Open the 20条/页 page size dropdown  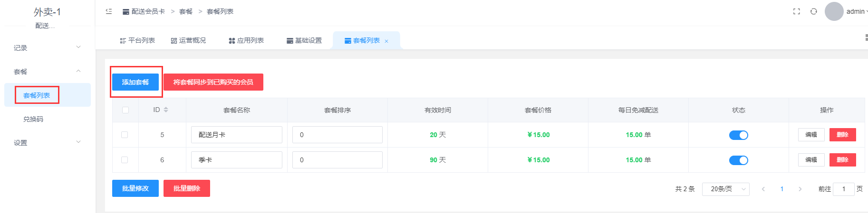click(x=725, y=189)
